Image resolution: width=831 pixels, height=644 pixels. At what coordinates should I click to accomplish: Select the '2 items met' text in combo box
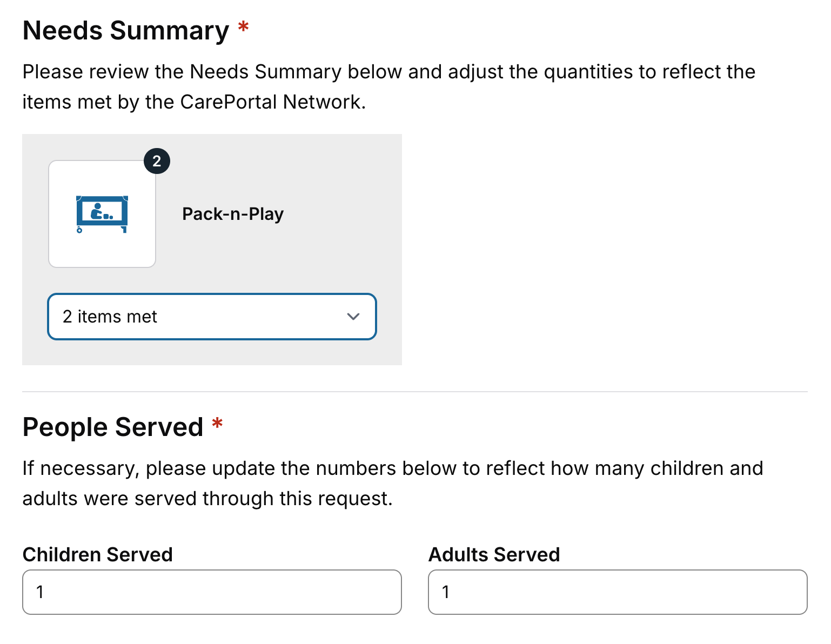tap(110, 317)
